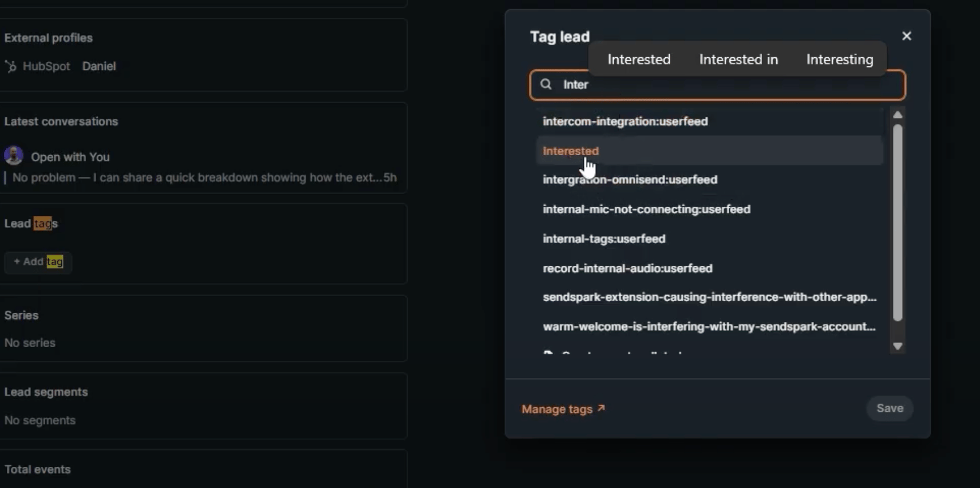Click the Series section heading
Image resolution: width=980 pixels, height=488 pixels.
coord(21,316)
